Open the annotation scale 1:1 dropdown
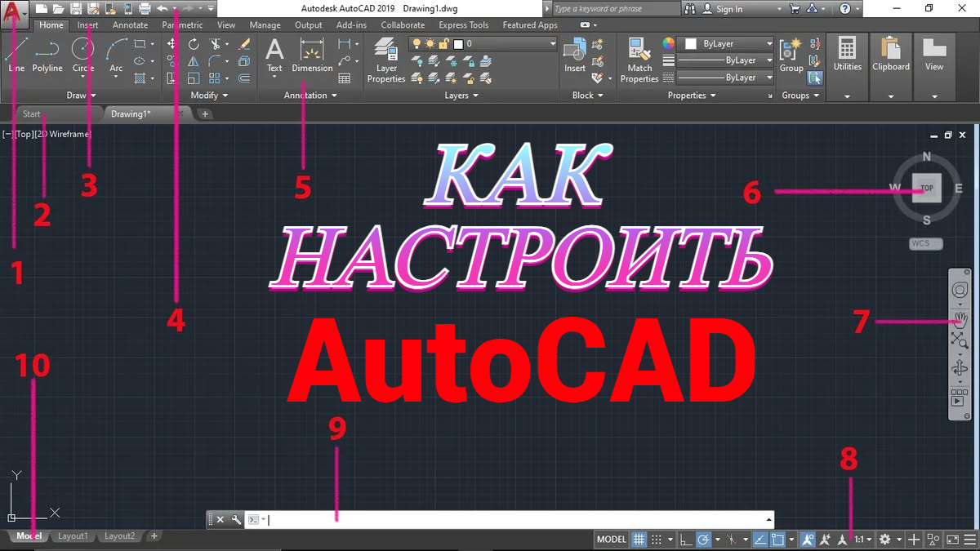Screen dimensions: 980x551 [x=864, y=540]
